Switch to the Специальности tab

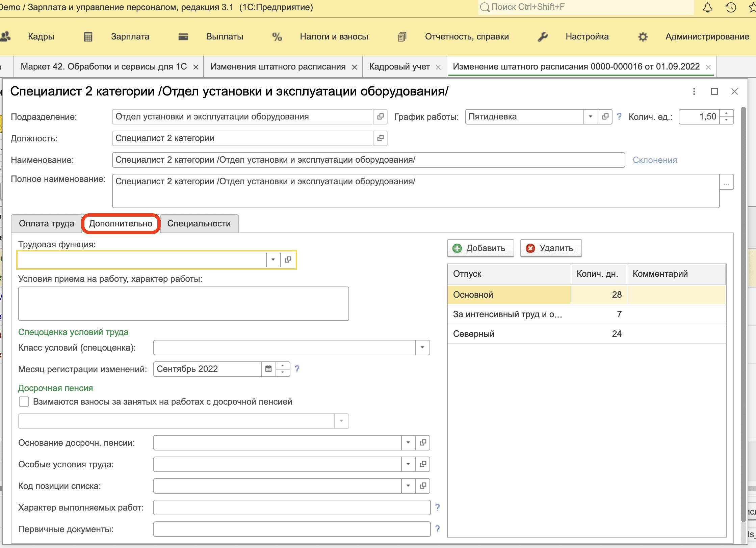(x=199, y=223)
